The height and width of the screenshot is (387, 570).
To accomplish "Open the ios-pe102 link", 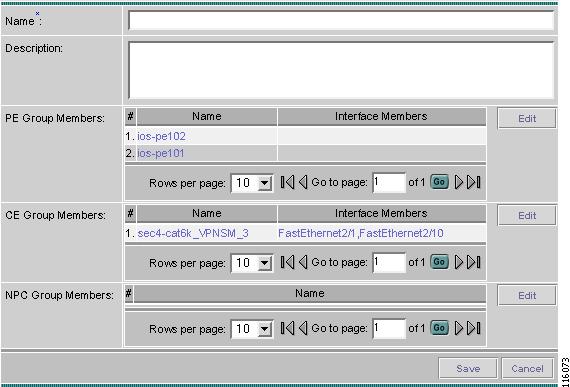I will coord(161,136).
